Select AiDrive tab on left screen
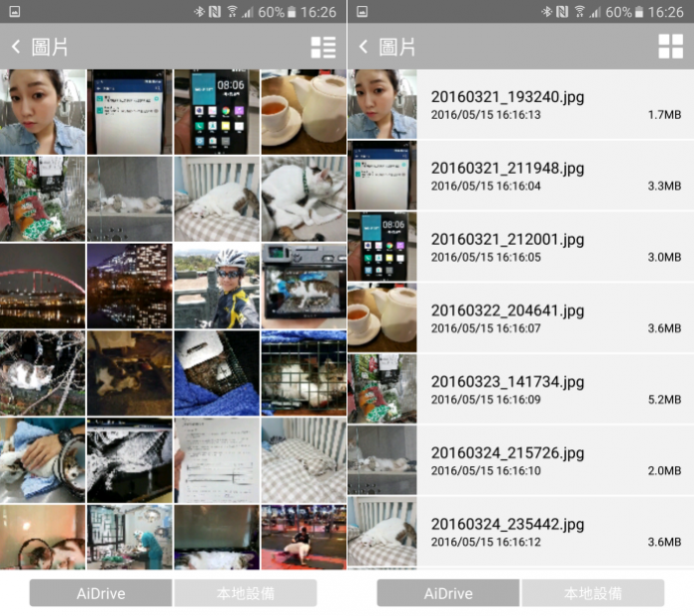694x616 pixels. [101, 593]
